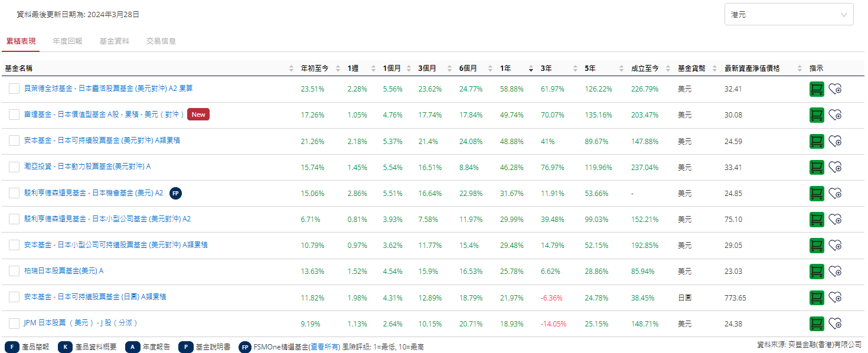Open the 港元 currency dropdown

click(789, 14)
